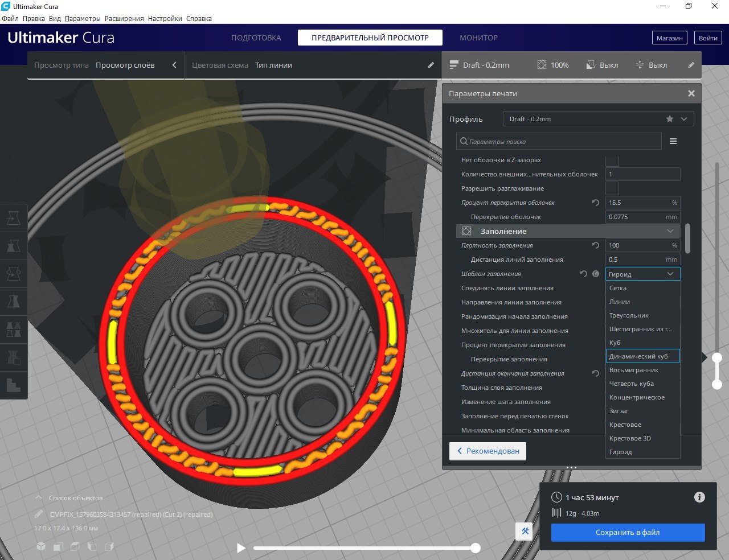This screenshot has width=729, height=560.
Task: Click info icon beside infill pattern
Action: tap(596, 274)
